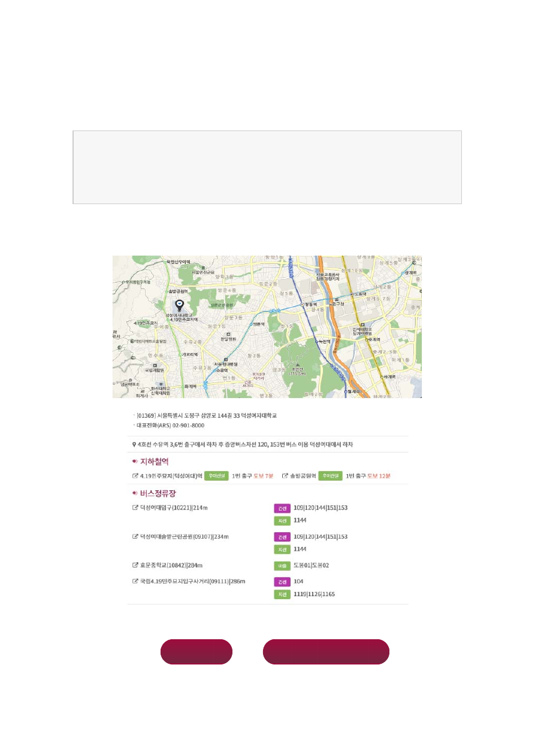Click external link icon beside 효문중학교(10842)
This screenshot has height=756, width=535.
click(135, 565)
